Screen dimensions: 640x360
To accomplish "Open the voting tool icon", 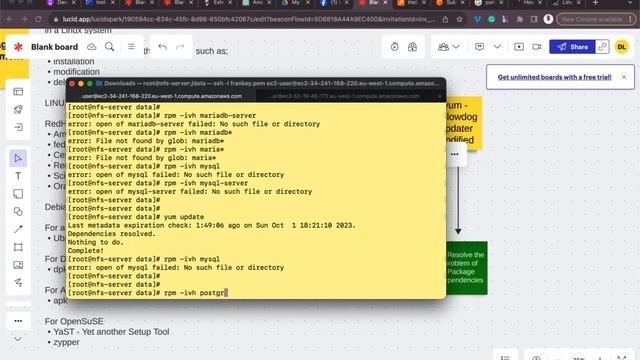I will [x=412, y=47].
